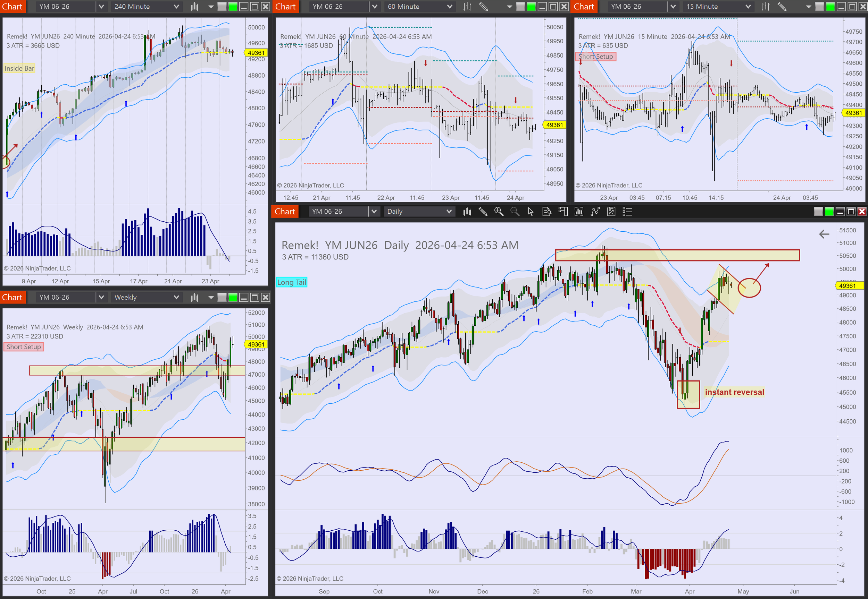Click the Chart tab of Weekly window
868x599 pixels.
pyautogui.click(x=12, y=297)
